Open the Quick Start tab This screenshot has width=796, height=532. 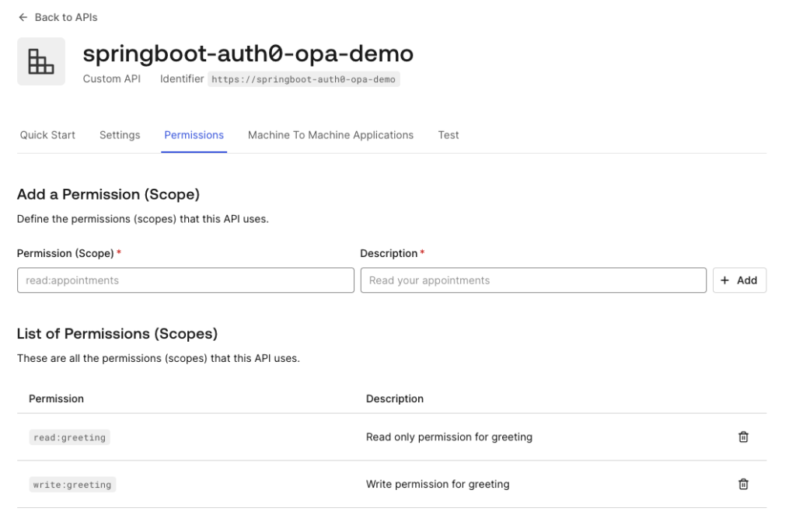click(47, 135)
